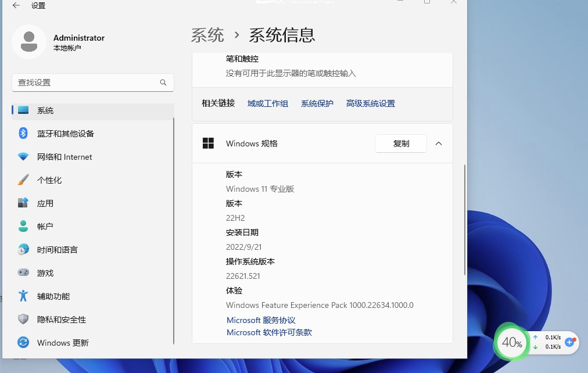Click the 辅助功能 accessibility icon

[22, 296]
